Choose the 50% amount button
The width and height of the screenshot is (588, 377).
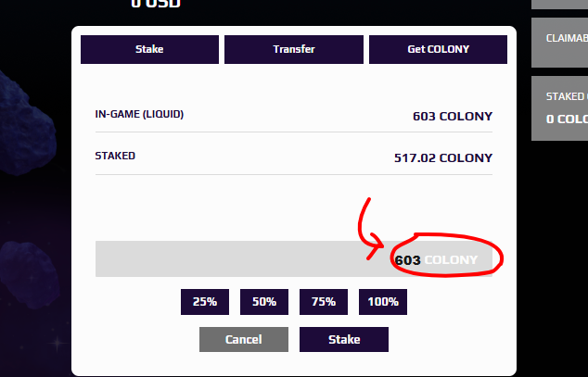pos(264,302)
